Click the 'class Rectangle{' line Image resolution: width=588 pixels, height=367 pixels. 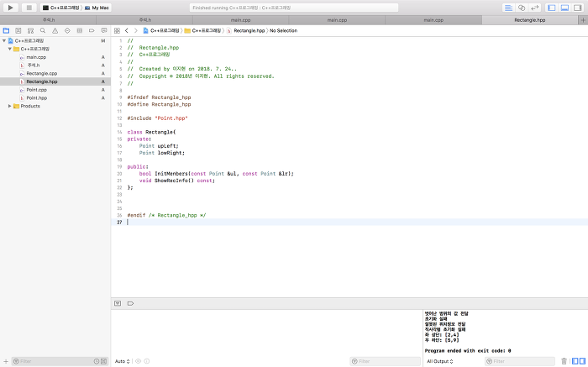(x=151, y=132)
